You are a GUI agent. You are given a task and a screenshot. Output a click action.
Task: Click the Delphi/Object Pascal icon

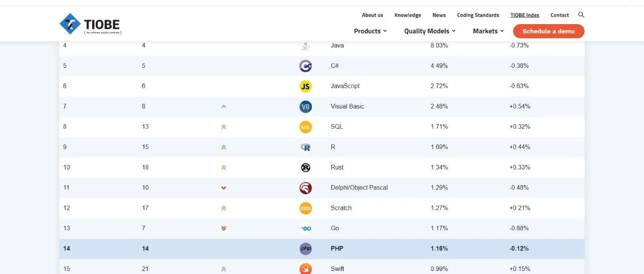pos(305,188)
